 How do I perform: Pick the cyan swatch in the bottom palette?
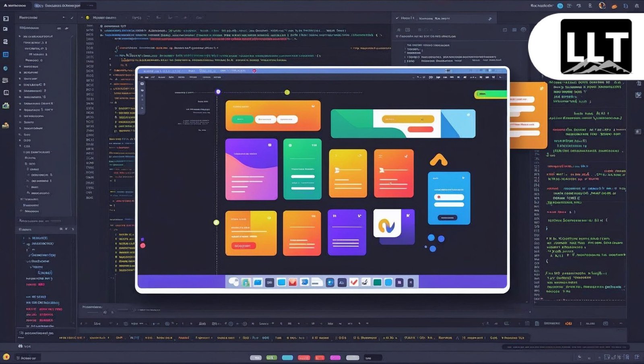point(287,358)
